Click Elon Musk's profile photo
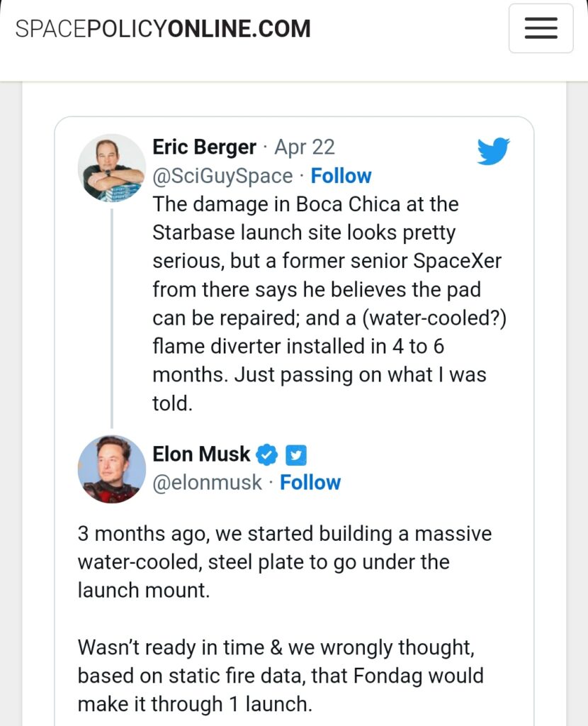Viewport: 588px width, 726px height. (111, 469)
